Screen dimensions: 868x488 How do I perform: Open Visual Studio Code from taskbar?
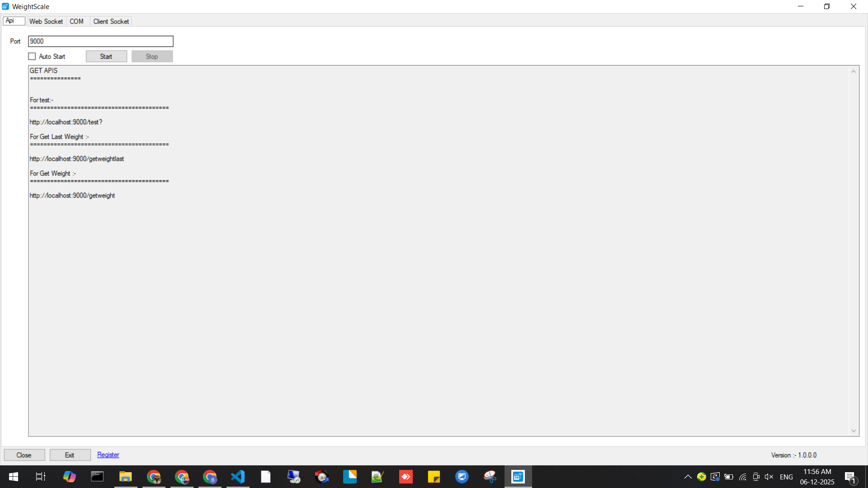(238, 477)
